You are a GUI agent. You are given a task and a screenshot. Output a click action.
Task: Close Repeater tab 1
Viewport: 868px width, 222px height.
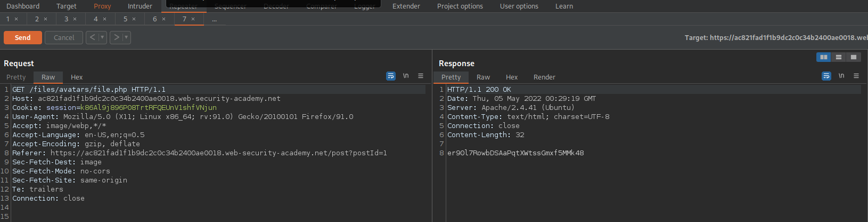click(17, 19)
